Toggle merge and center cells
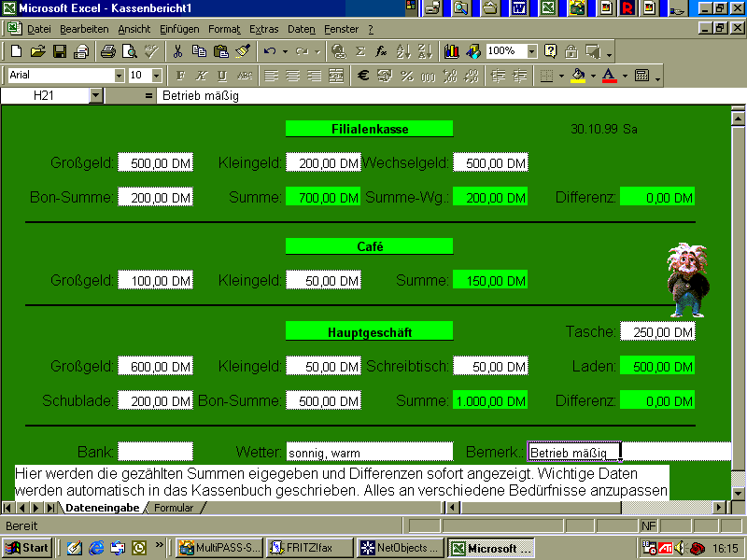The height and width of the screenshot is (560, 747). click(336, 76)
